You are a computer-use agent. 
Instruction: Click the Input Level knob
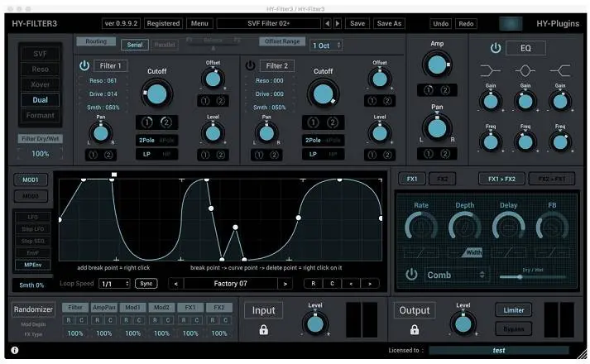315,323
